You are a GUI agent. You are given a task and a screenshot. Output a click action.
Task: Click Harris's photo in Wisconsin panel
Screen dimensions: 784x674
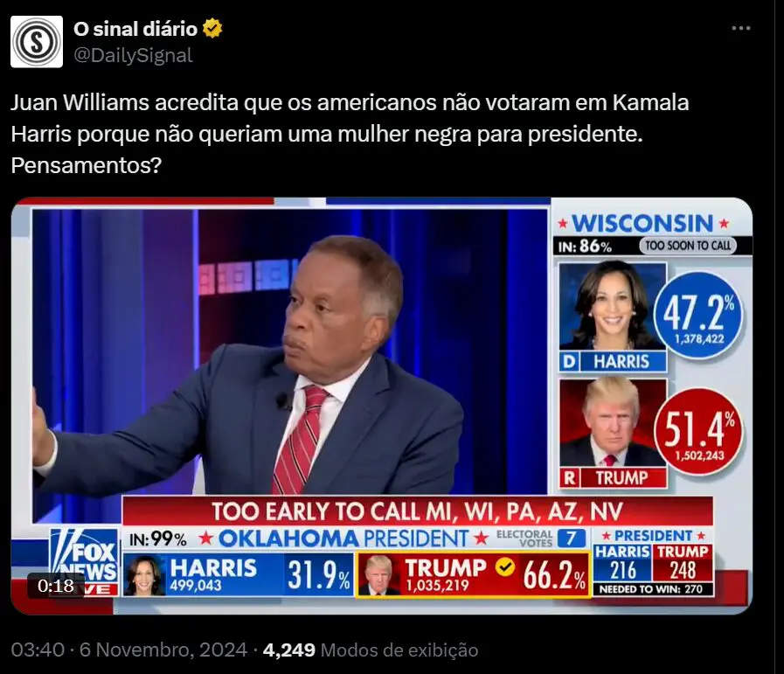click(613, 306)
